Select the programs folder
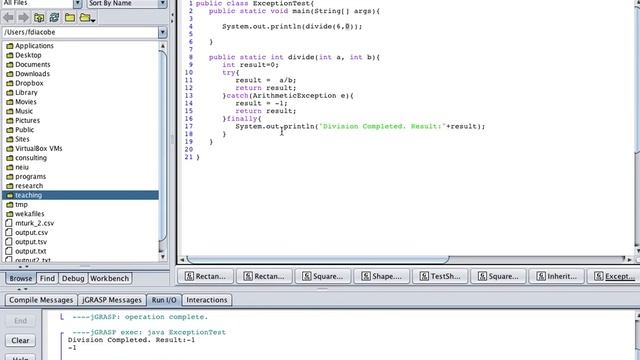The image size is (640, 360). pos(30,177)
